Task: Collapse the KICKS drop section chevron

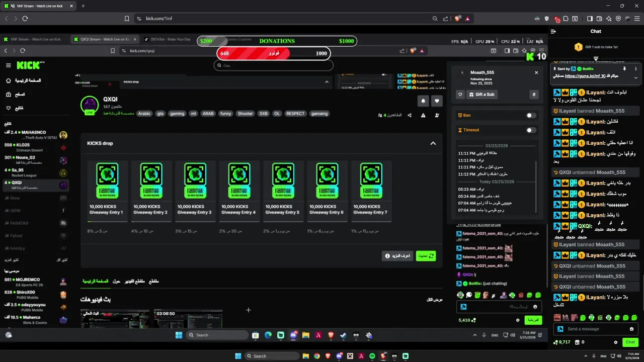Action: [433, 143]
